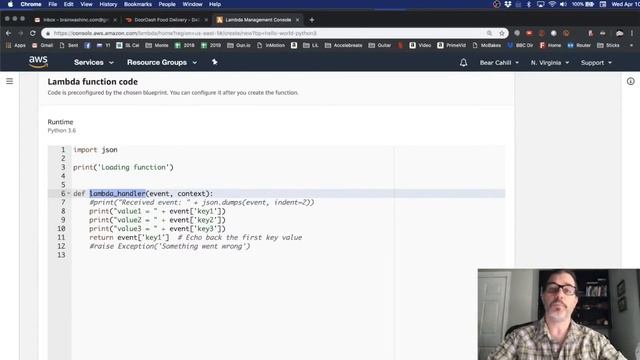Open the N. Virginia region dropdown
This screenshot has height=360, width=640.
(x=549, y=62)
